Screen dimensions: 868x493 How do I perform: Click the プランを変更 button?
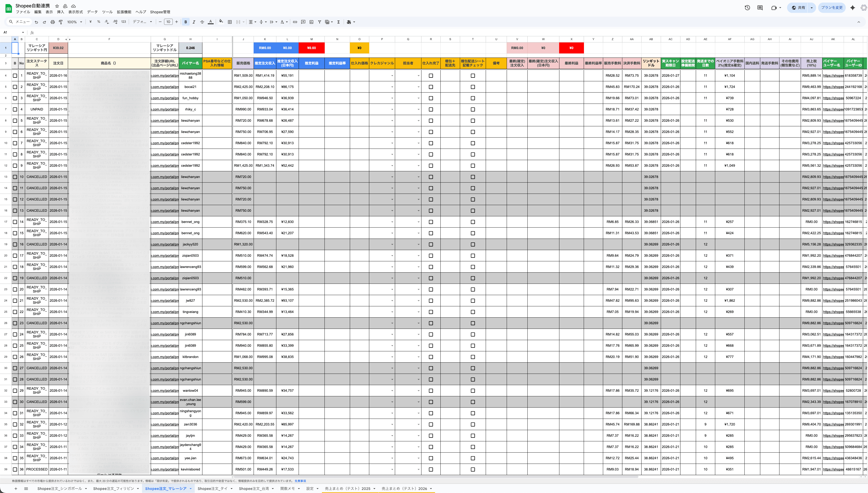pyautogui.click(x=831, y=8)
